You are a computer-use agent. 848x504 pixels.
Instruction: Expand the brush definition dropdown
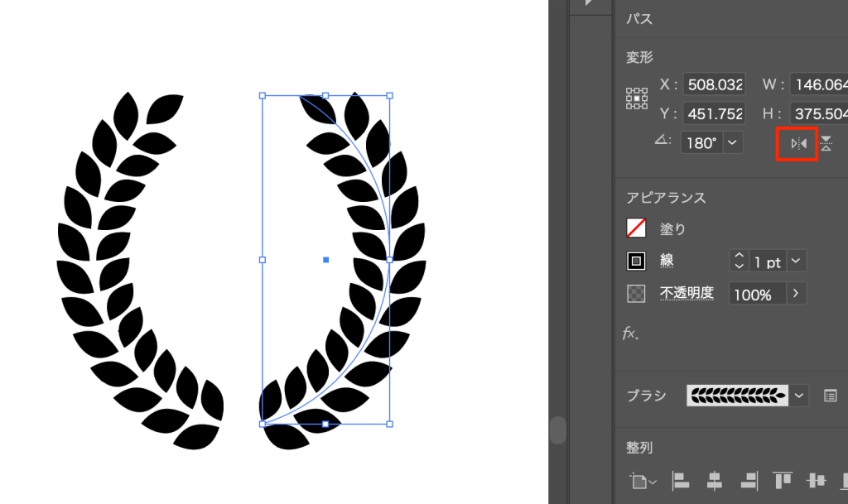coord(799,396)
